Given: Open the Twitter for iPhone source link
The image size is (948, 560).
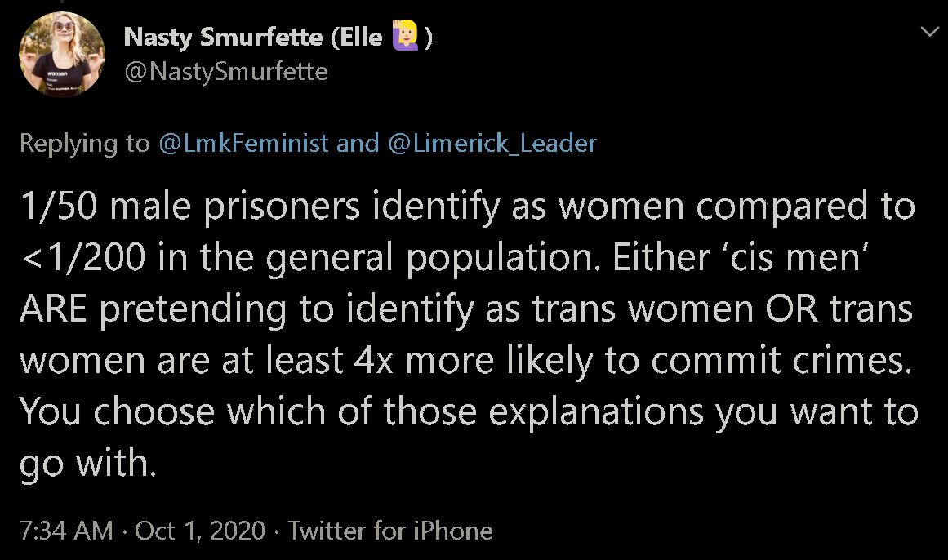Looking at the screenshot, I should [390, 531].
